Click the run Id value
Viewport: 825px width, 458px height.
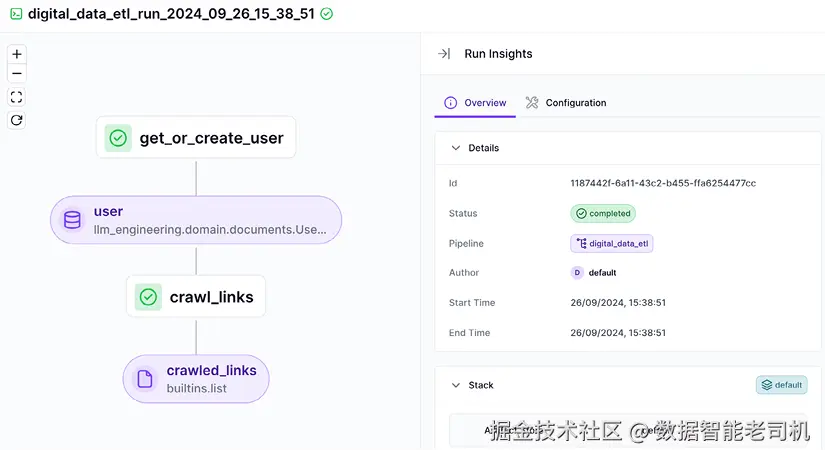point(663,183)
